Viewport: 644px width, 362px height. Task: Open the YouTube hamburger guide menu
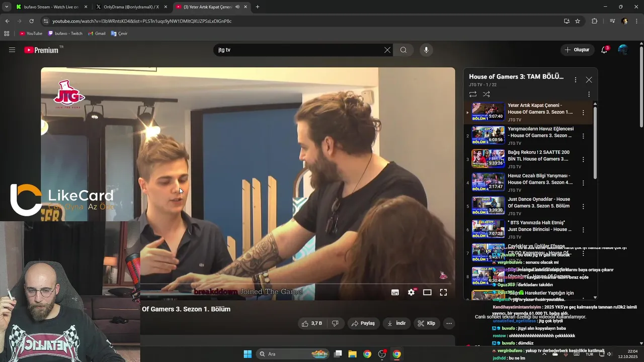pos(12,50)
